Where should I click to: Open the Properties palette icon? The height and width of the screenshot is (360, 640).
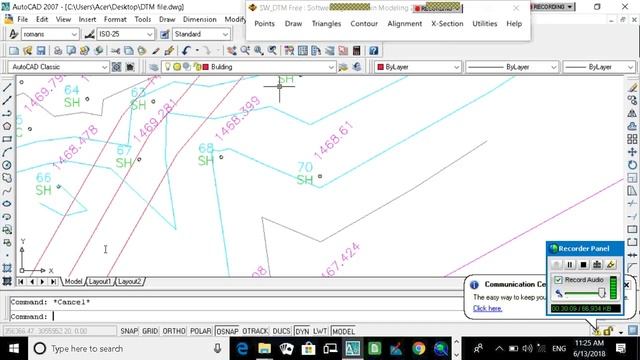pyautogui.click(x=289, y=51)
